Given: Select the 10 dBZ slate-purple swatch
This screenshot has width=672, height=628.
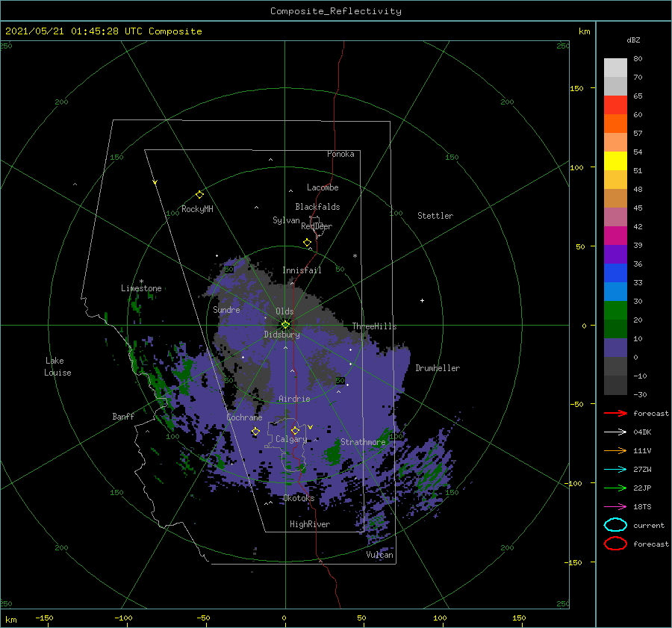Looking at the screenshot, I should click(x=615, y=348).
